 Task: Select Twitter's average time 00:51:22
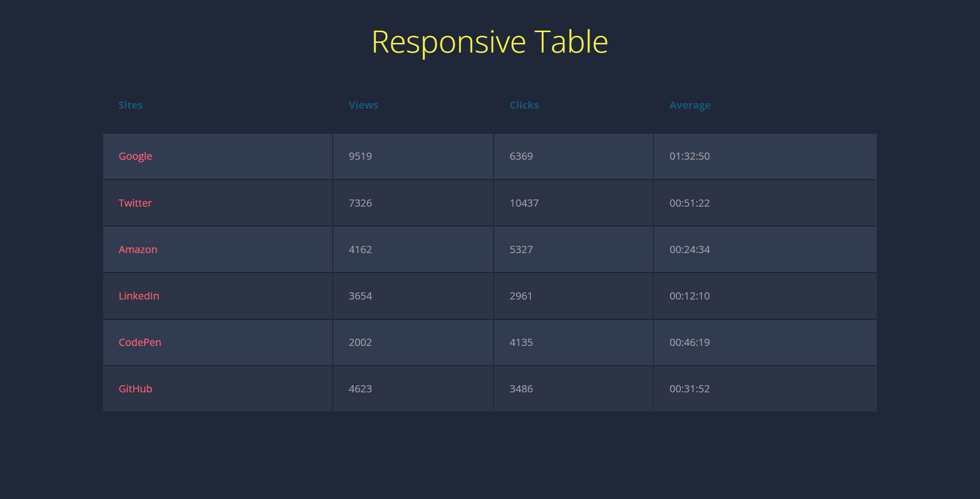(x=690, y=203)
